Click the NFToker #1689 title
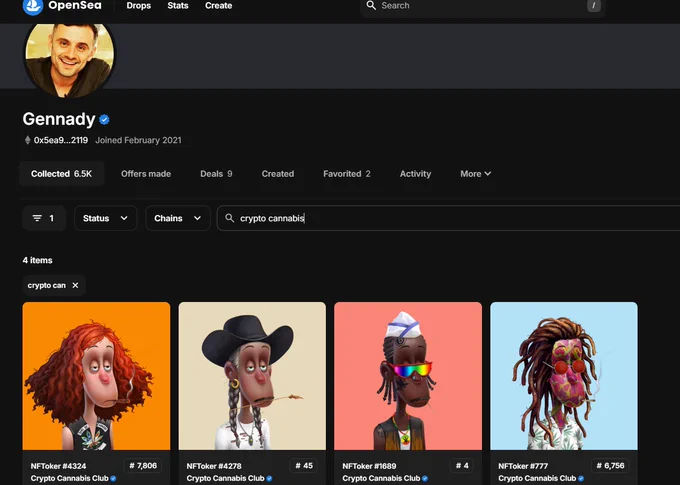This screenshot has width=680, height=485. coord(369,466)
